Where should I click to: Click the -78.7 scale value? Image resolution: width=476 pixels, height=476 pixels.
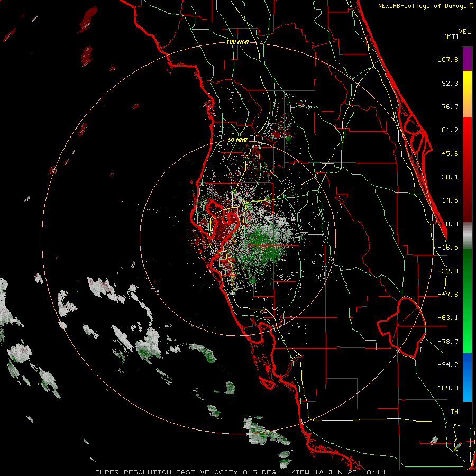tap(448, 342)
